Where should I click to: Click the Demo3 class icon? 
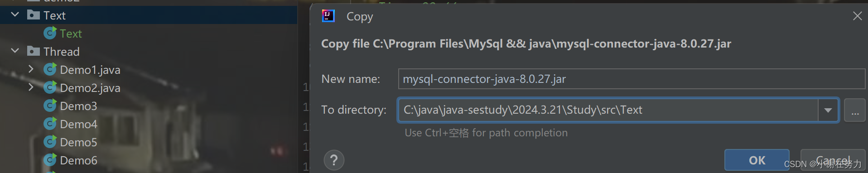50,106
